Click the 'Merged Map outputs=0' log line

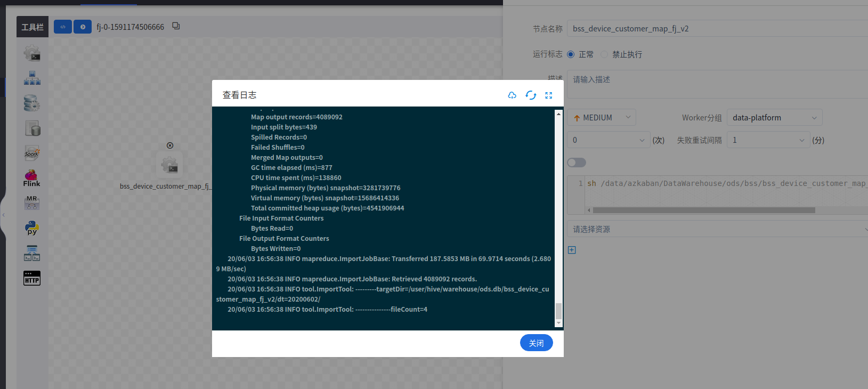[x=287, y=158]
